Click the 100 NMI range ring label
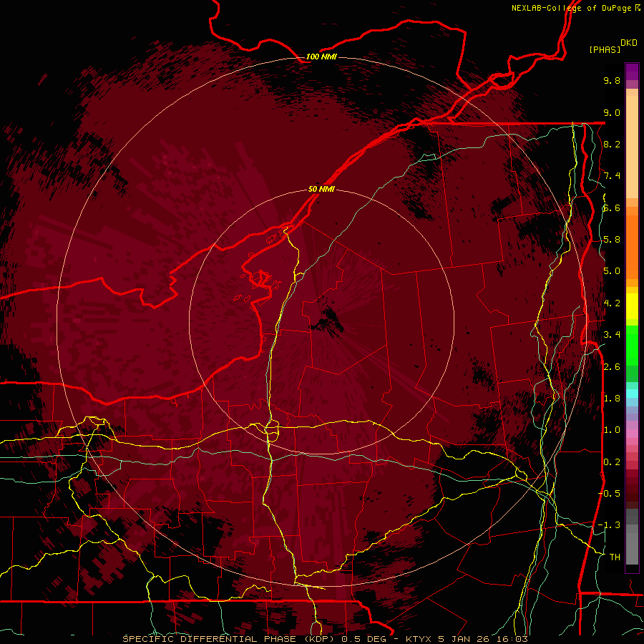The width and height of the screenshot is (644, 644). [321, 57]
